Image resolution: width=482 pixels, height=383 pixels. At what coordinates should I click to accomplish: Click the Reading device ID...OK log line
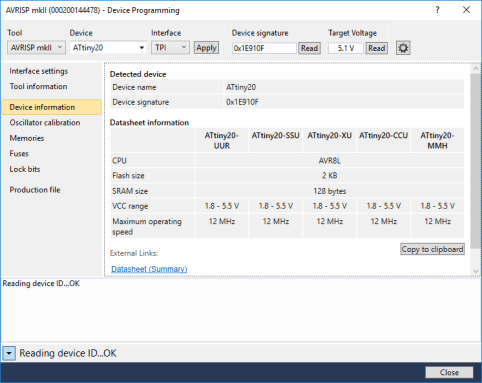point(41,283)
